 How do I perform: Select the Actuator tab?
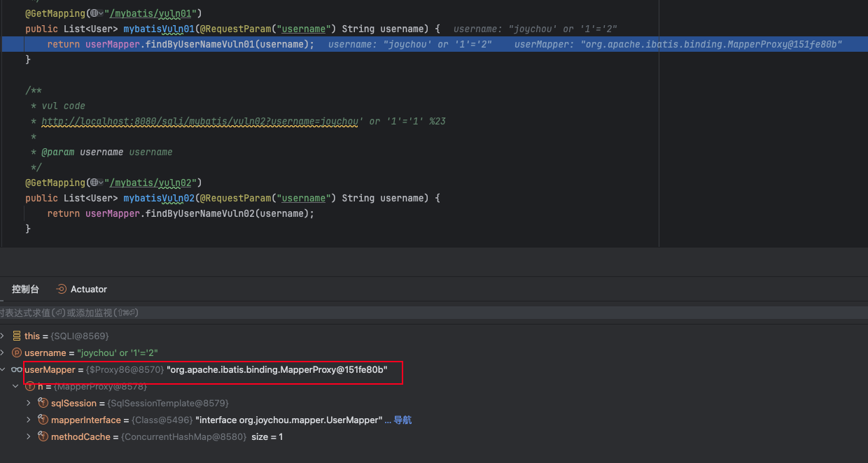tap(87, 289)
